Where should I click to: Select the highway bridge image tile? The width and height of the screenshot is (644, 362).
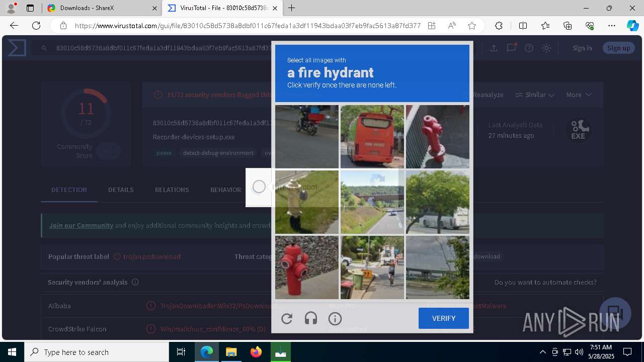click(x=372, y=202)
